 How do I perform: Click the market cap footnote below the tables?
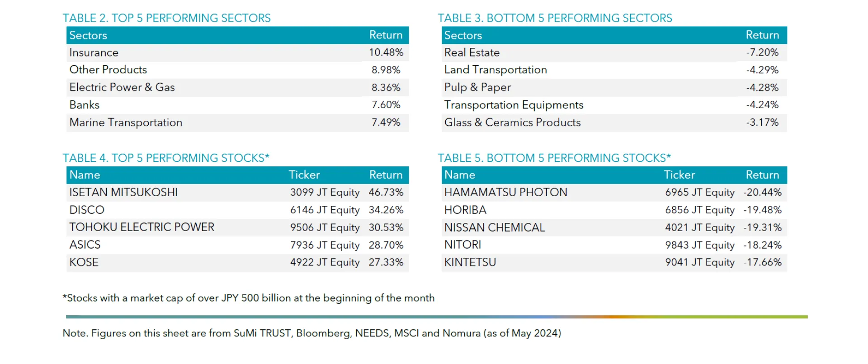[x=249, y=298]
